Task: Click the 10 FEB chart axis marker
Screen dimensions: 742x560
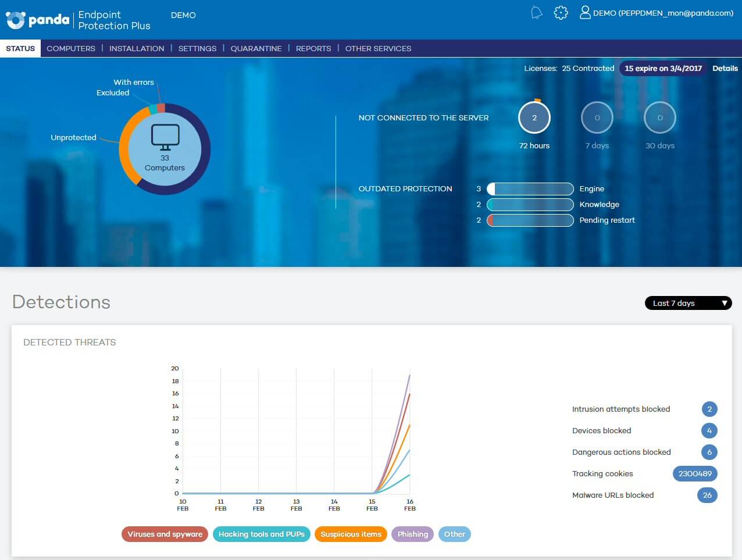Action: pyautogui.click(x=183, y=505)
